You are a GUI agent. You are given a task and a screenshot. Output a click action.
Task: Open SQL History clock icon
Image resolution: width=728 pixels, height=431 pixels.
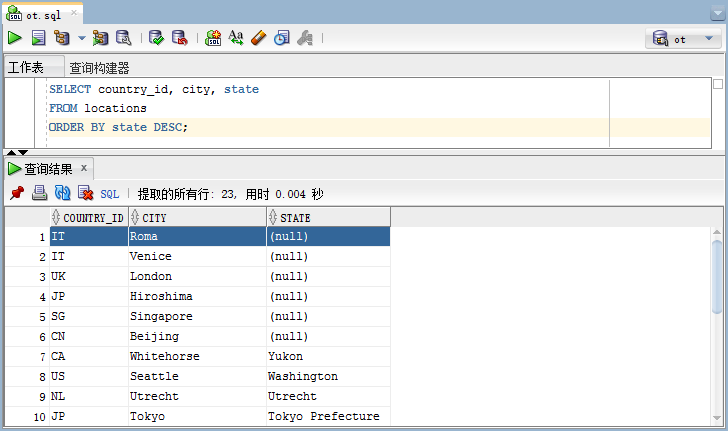coord(282,38)
